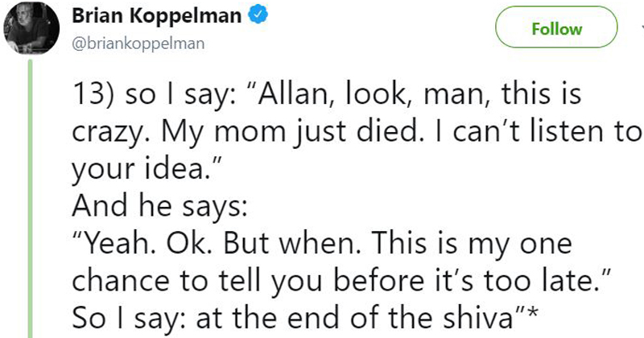The image size is (644, 338).
Task: Open Brian Koppelman's profile picture
Action: 30,27
